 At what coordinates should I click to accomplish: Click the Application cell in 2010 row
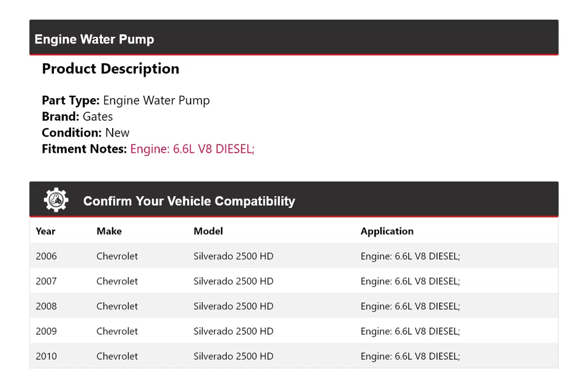410,356
